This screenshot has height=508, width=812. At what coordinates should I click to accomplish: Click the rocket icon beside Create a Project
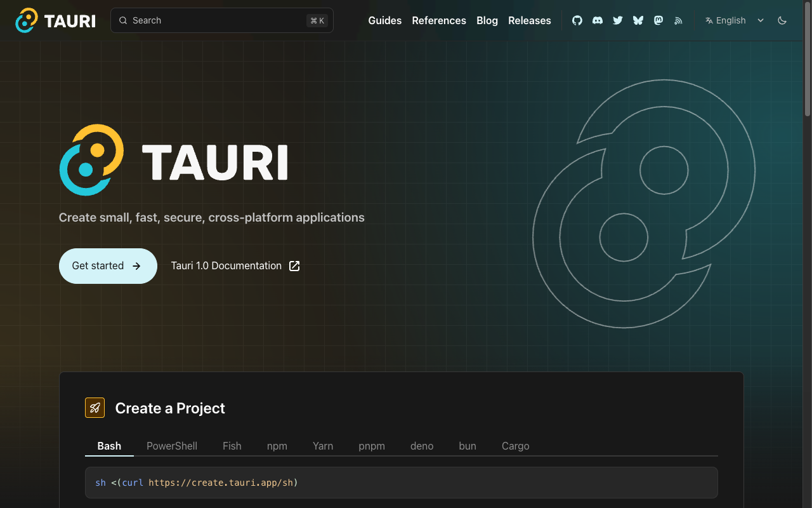click(x=95, y=408)
